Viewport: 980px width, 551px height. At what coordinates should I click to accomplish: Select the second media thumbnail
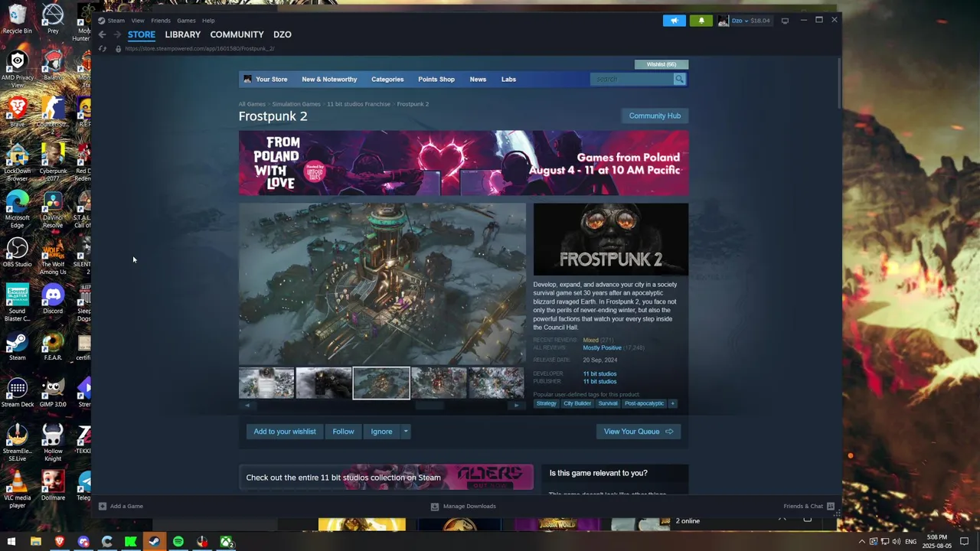pos(324,383)
